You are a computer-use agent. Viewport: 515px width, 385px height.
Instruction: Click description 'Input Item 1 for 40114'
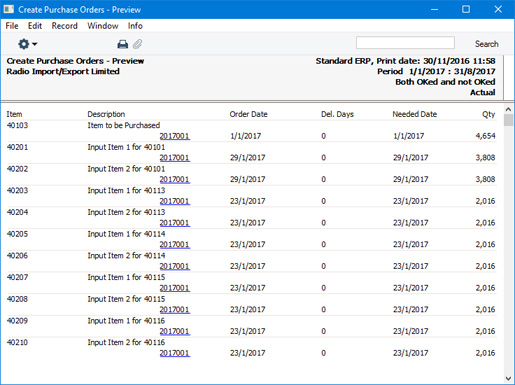click(126, 234)
